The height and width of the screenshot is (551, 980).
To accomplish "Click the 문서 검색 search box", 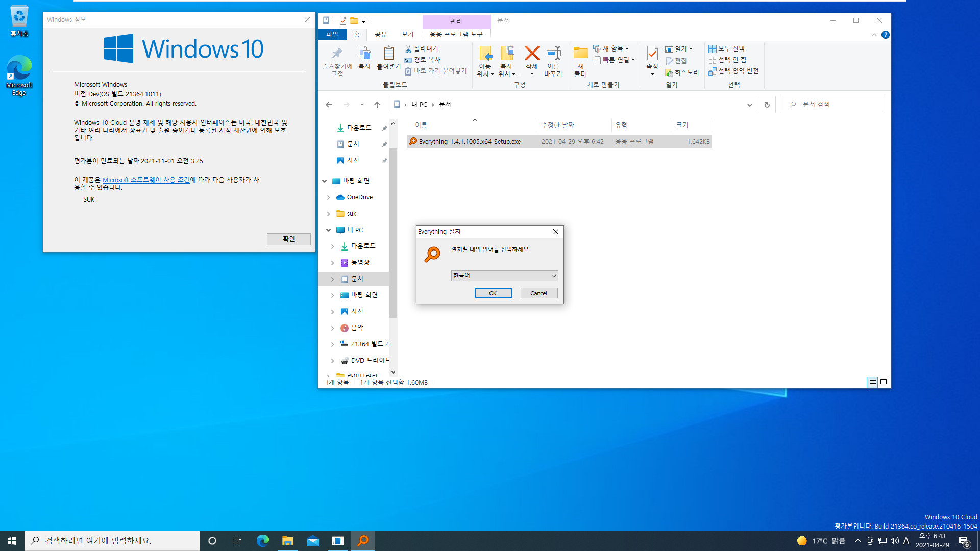I will coord(833,105).
